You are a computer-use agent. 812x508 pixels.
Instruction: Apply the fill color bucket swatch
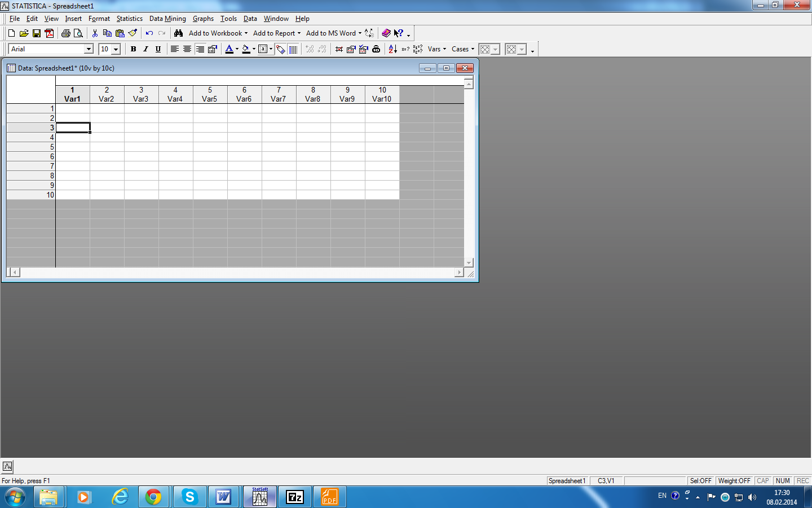[246, 49]
